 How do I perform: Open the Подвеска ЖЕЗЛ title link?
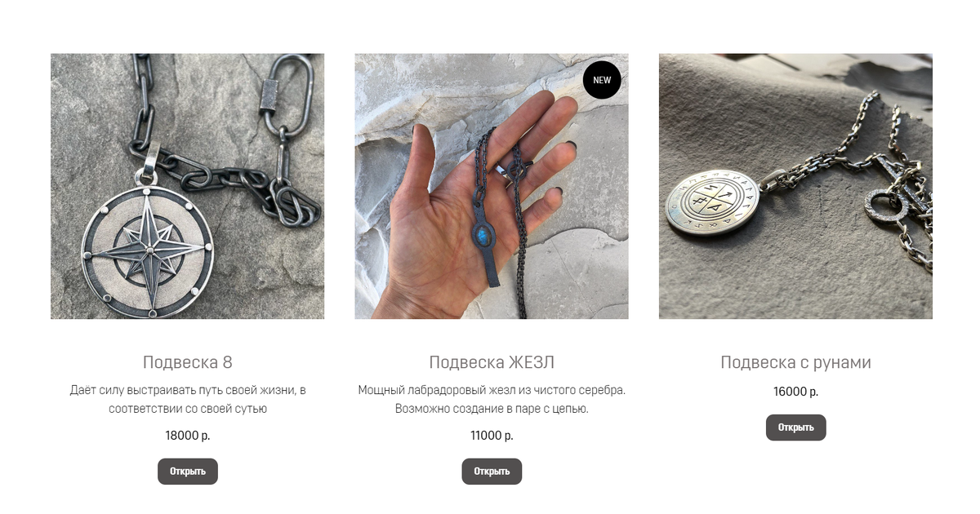pos(492,362)
